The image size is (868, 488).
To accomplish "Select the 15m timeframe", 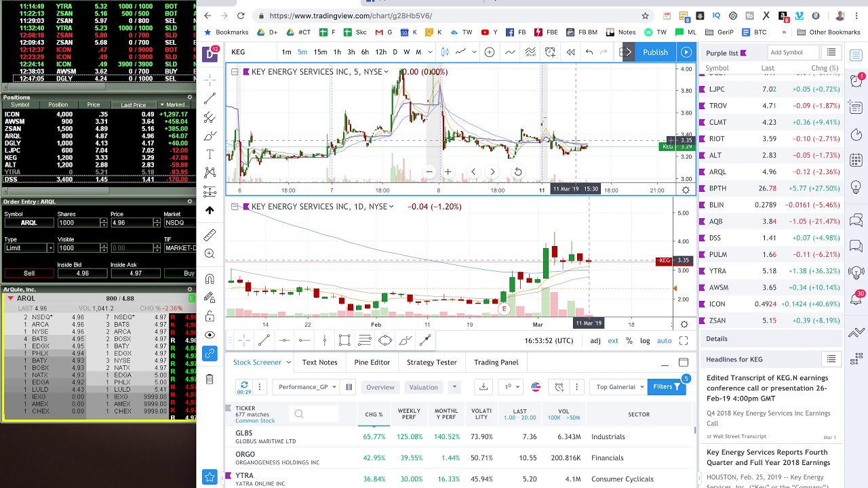I will pyautogui.click(x=320, y=52).
